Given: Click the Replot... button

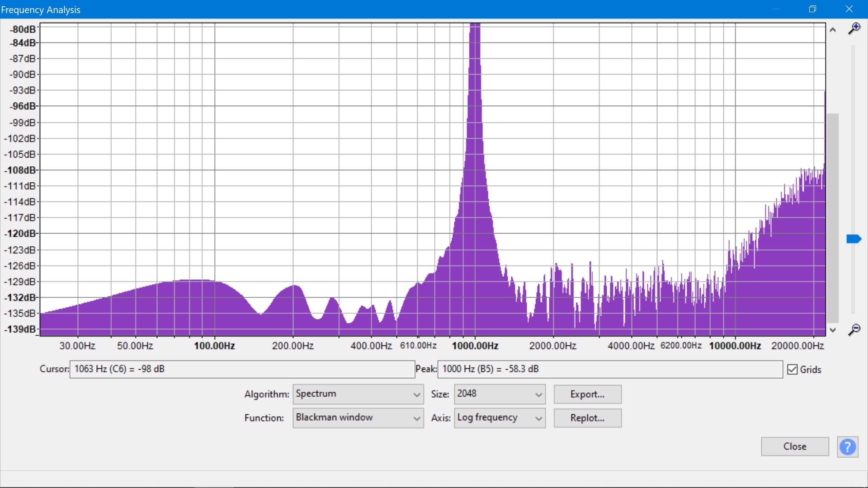Looking at the screenshot, I should 587,418.
